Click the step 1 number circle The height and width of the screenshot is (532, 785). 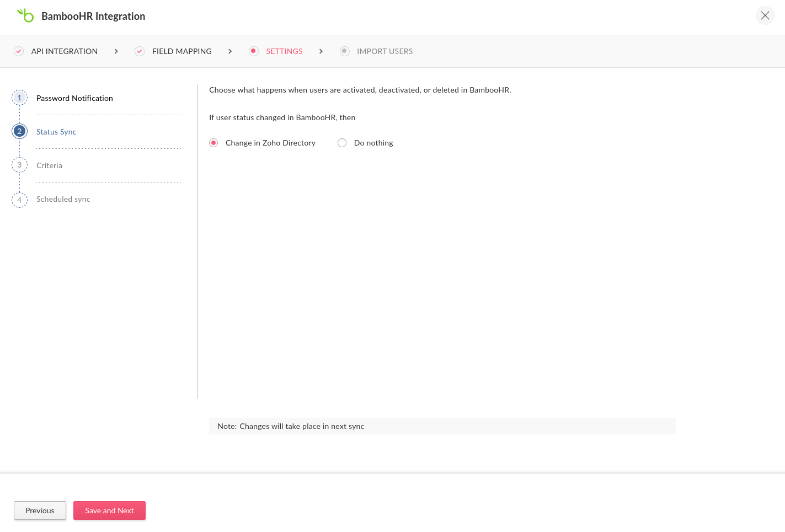coord(19,98)
